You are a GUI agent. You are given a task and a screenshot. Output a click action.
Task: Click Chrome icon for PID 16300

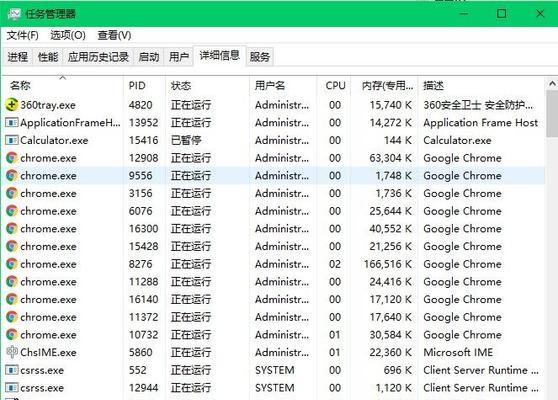(12, 228)
